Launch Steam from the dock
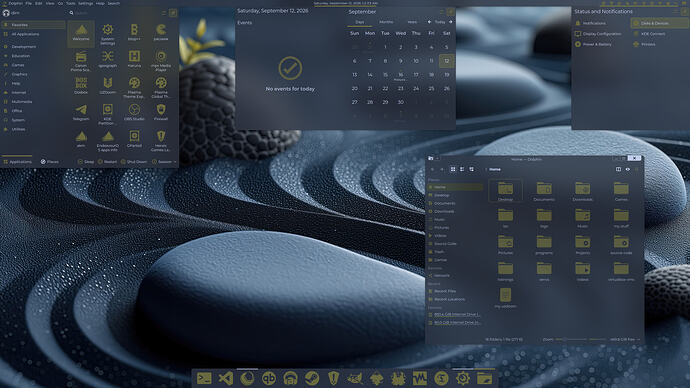This screenshot has height=388, width=690. coord(312,378)
